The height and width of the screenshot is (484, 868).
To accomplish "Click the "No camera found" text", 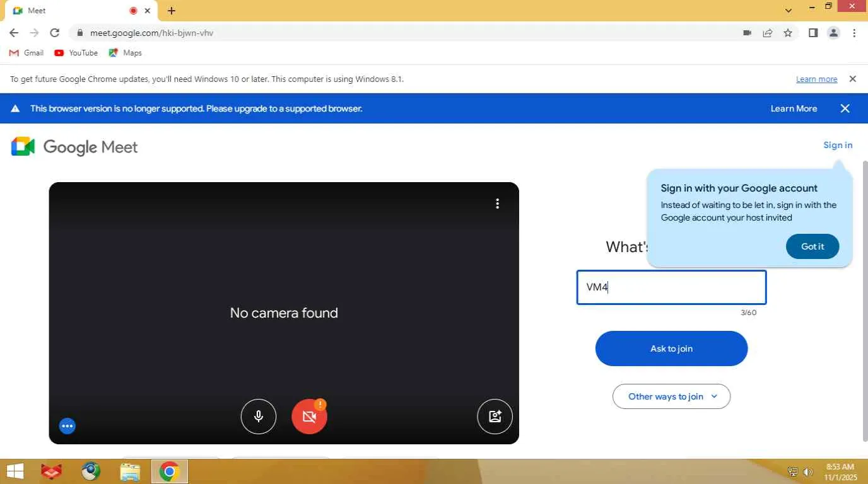I will pos(284,313).
